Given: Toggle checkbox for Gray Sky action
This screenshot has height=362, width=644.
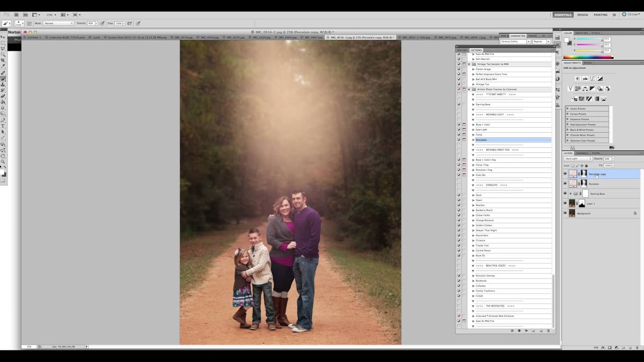Looking at the screenshot, I should pyautogui.click(x=459, y=175).
